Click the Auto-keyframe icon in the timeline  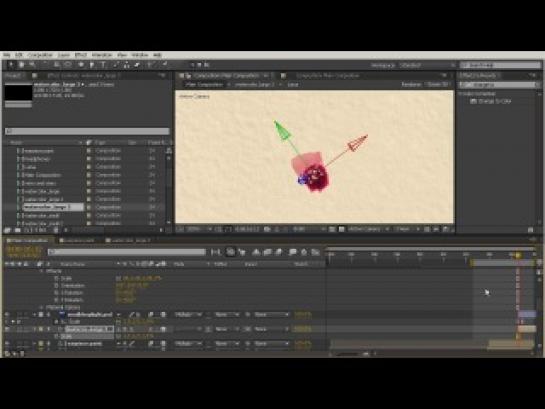click(304, 252)
